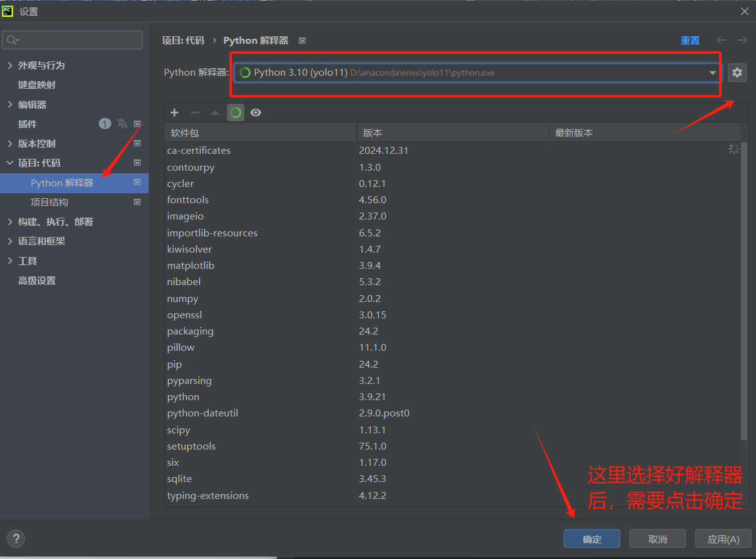
Task: Expand the 语言和框架 section
Action: click(x=10, y=241)
